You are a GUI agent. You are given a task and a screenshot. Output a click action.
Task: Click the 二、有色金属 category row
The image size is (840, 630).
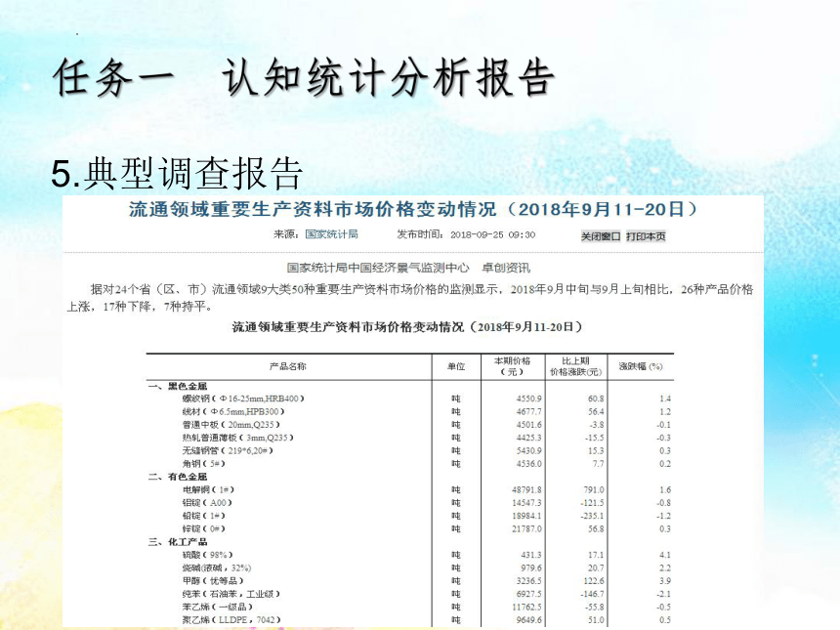pyautogui.click(x=178, y=477)
